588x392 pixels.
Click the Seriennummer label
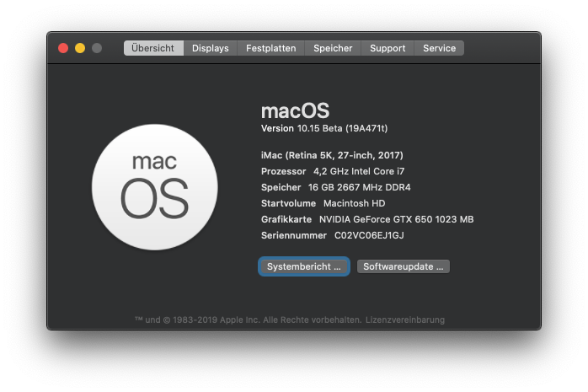point(294,235)
